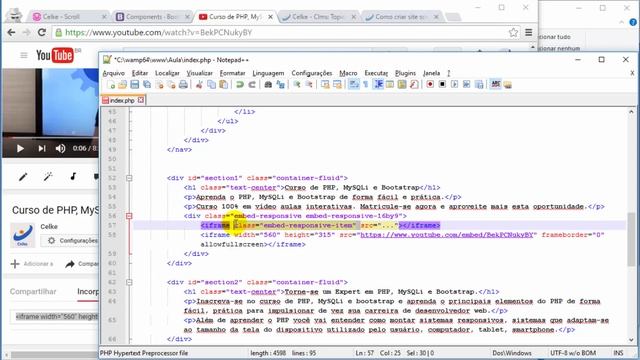Toggle synchronized vertical scrolling icon
The width and height of the screenshot is (640, 360).
click(x=325, y=84)
